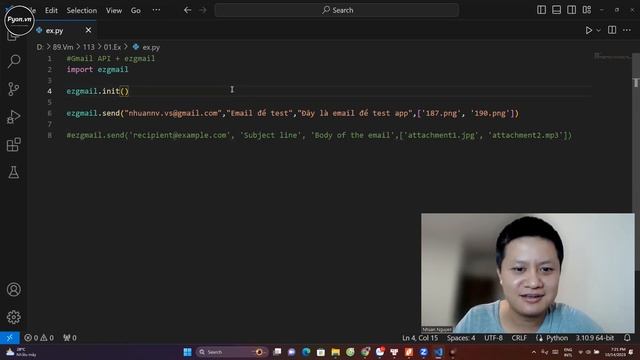Close the ex.py tab
Image resolution: width=640 pixels, height=360 pixels.
[x=88, y=30]
